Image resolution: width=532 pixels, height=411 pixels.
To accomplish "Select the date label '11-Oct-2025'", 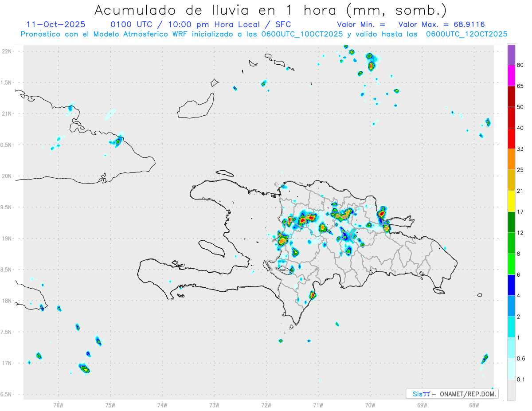I will click(56, 24).
